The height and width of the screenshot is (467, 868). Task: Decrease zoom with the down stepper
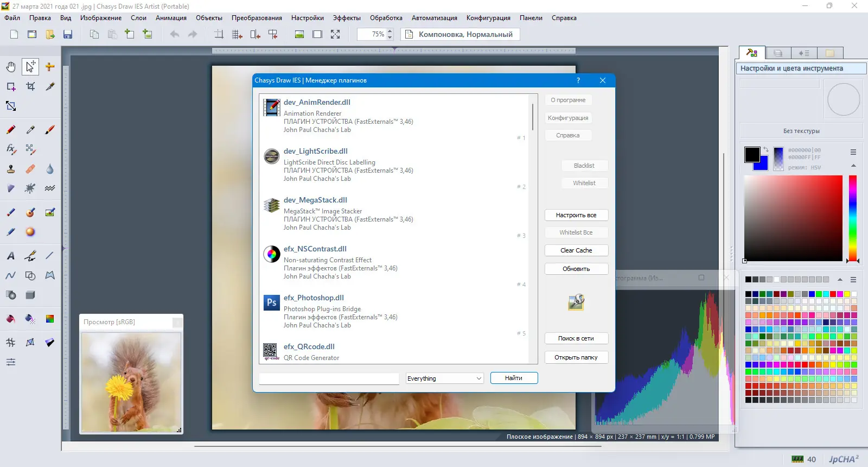coord(390,37)
